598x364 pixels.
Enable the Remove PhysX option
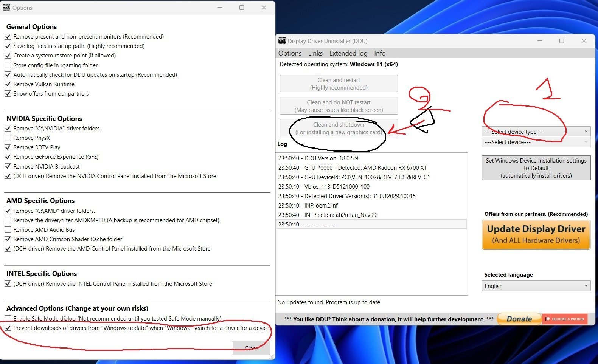(8, 138)
